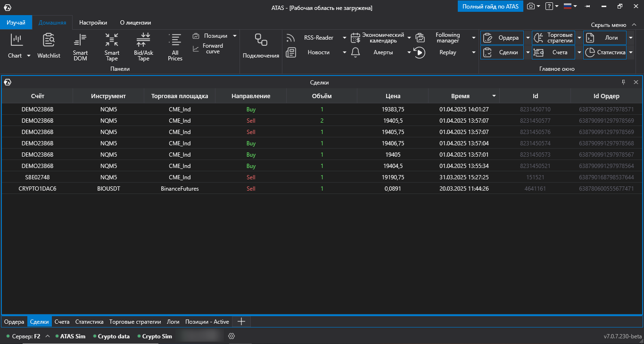
Task: Open the RSS-Reader
Action: click(312, 38)
